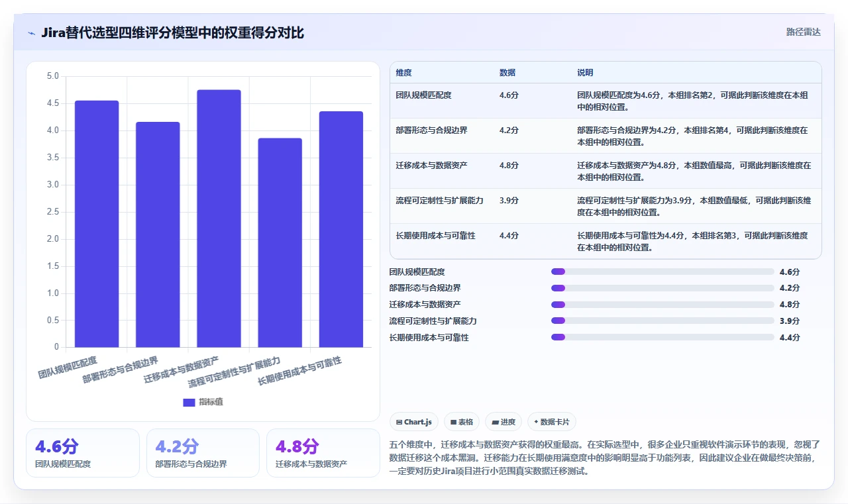Select the 数据卡片 tag

point(552,422)
